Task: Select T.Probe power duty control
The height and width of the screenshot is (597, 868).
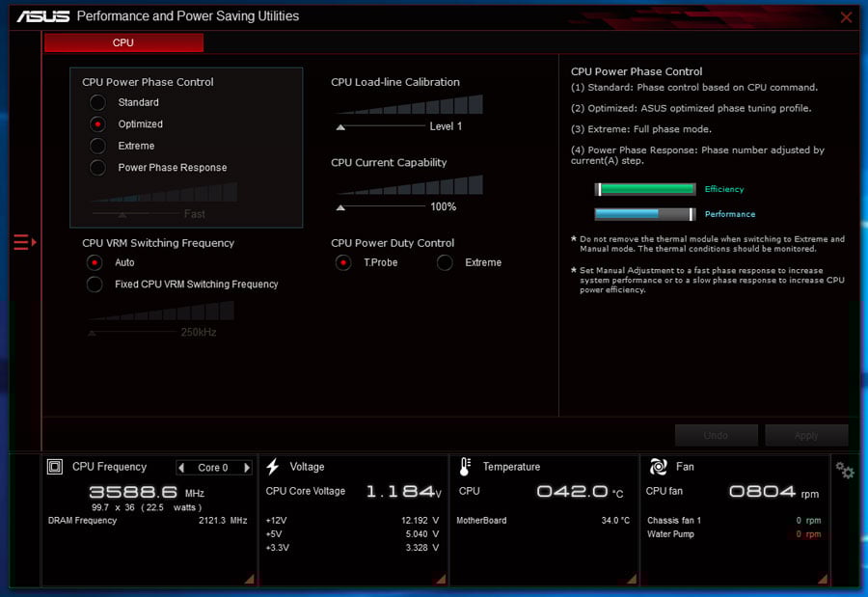Action: point(343,262)
